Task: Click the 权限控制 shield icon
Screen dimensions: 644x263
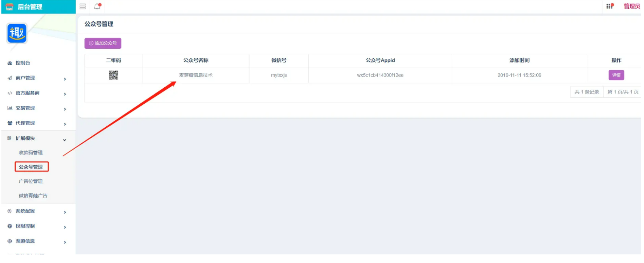Action: [x=10, y=226]
